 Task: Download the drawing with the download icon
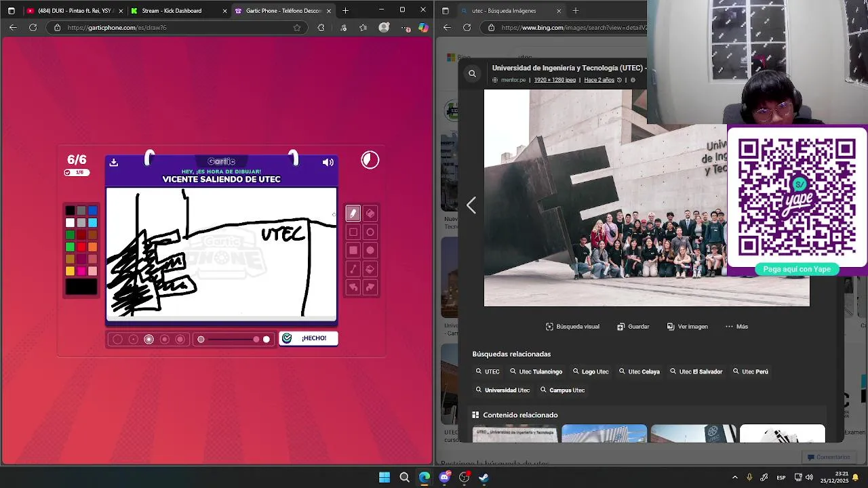click(x=114, y=162)
